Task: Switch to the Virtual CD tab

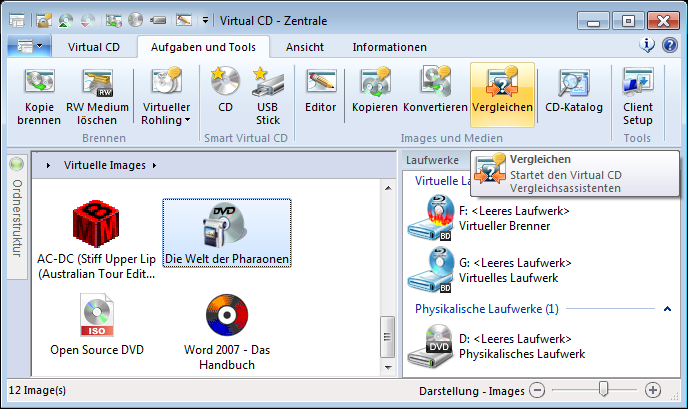Action: (94, 47)
